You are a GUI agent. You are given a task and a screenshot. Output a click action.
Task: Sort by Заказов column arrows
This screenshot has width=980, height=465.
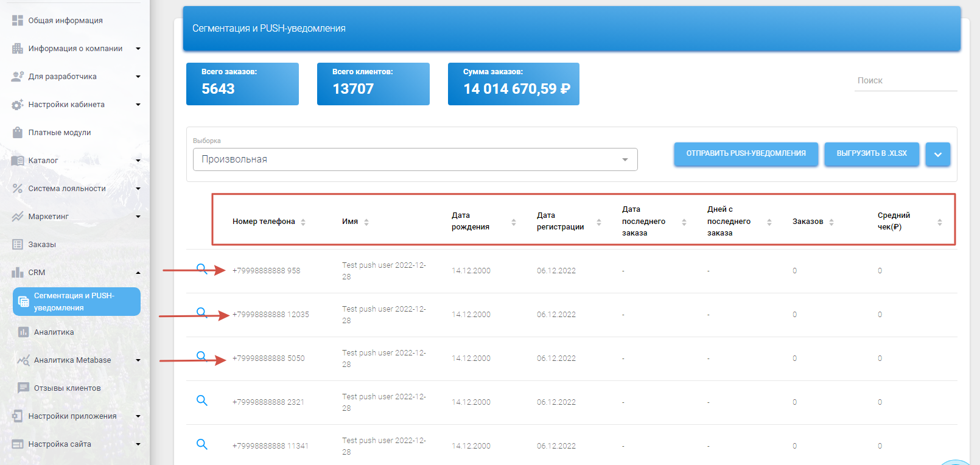(831, 222)
